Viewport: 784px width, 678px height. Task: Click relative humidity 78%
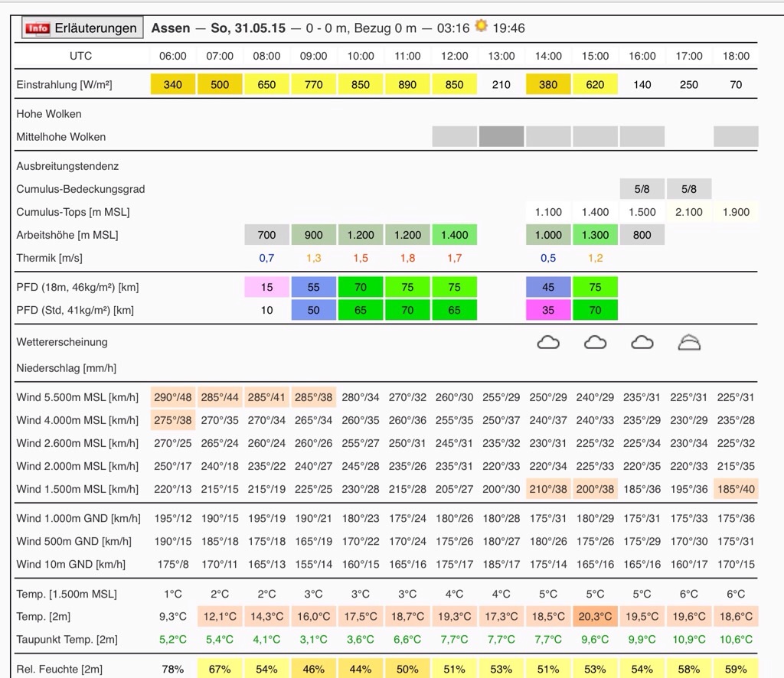[x=172, y=669]
